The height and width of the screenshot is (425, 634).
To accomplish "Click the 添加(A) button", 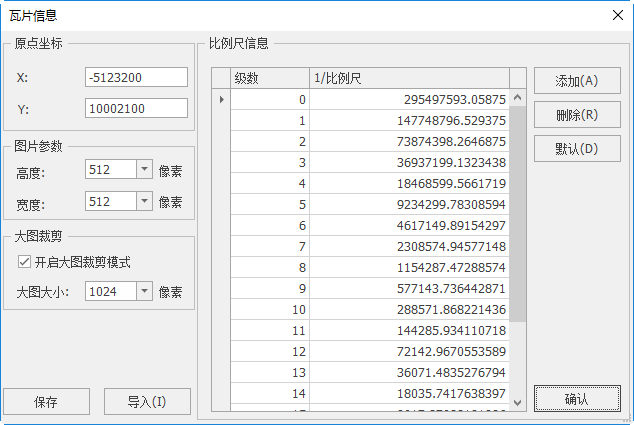I will pos(577,81).
